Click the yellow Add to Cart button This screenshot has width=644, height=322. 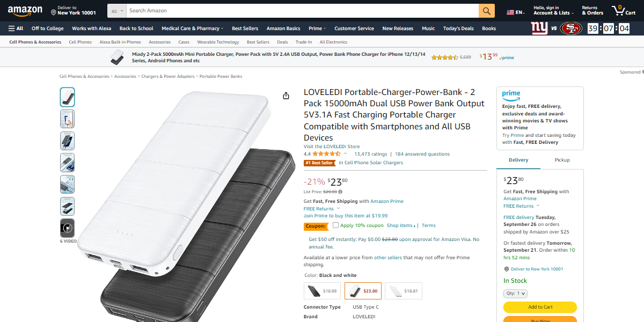click(x=540, y=307)
